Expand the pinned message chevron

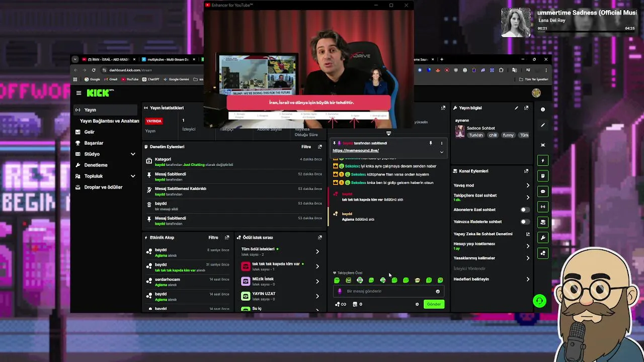tap(442, 152)
